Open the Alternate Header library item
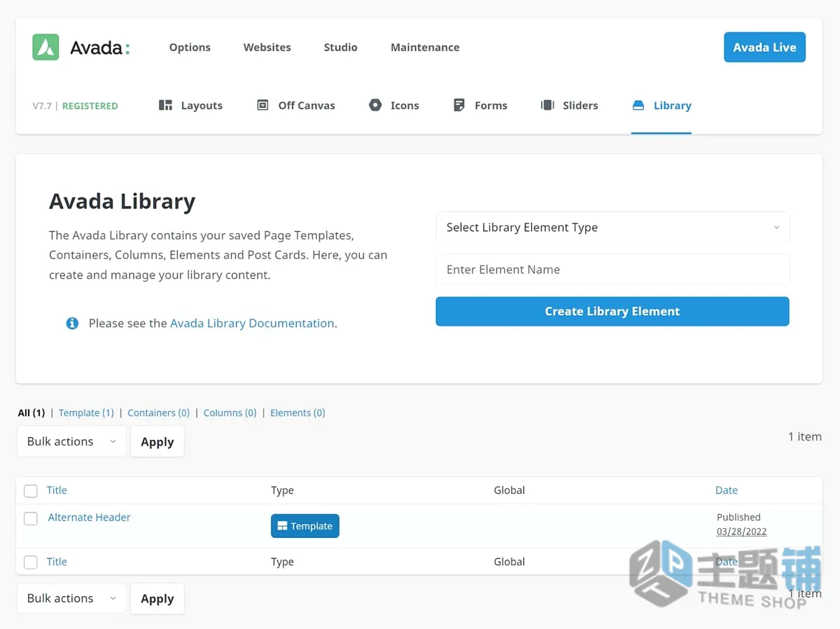This screenshot has width=840, height=629. tap(90, 517)
